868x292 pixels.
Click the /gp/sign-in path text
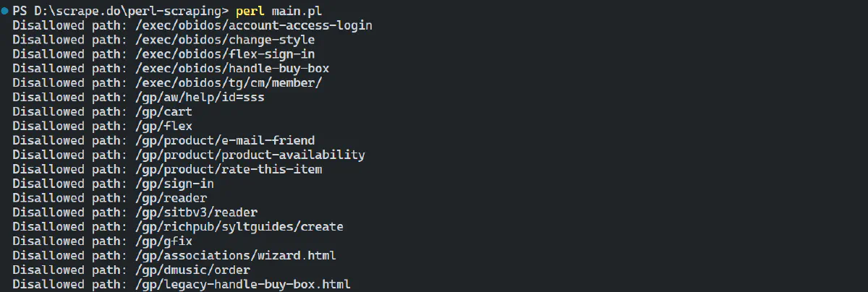[x=174, y=184]
